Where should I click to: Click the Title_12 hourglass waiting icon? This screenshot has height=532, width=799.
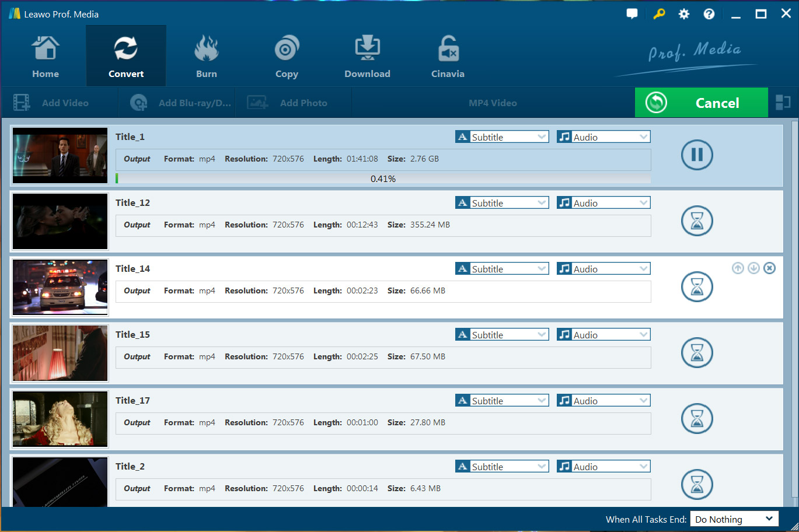point(697,220)
